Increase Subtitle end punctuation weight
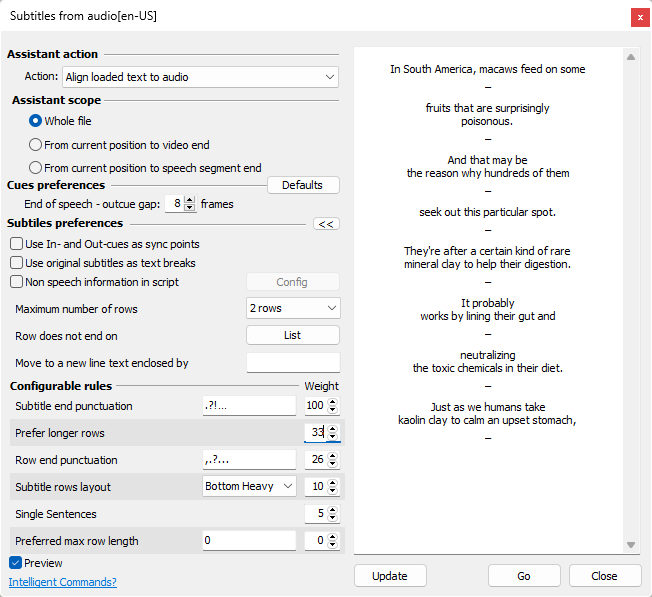Viewport: 652px width, 597px height. (x=334, y=402)
